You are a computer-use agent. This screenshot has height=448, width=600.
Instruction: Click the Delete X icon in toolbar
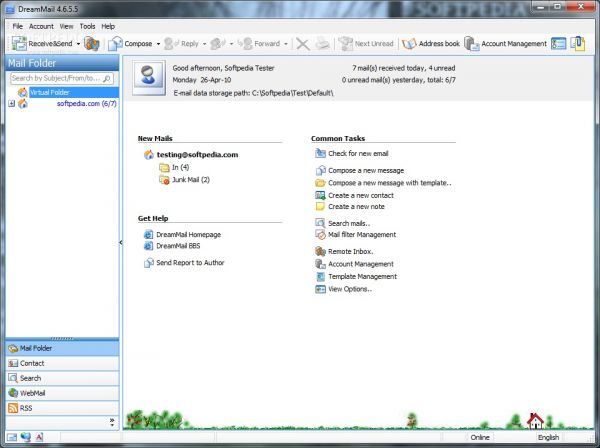tap(302, 44)
